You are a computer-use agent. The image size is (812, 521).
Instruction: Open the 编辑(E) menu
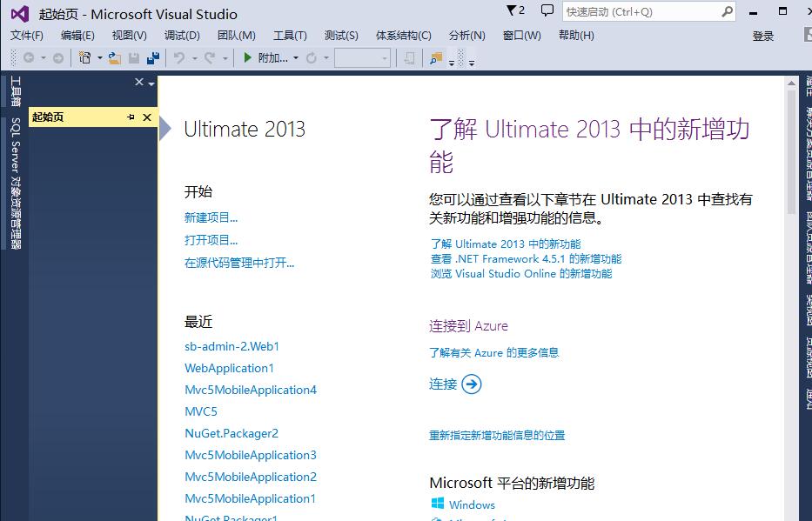77,35
